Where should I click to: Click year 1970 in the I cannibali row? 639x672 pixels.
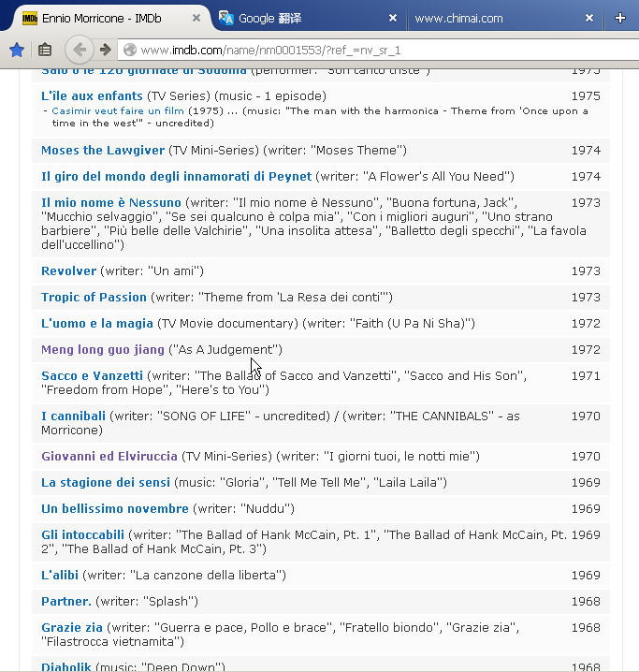586,416
